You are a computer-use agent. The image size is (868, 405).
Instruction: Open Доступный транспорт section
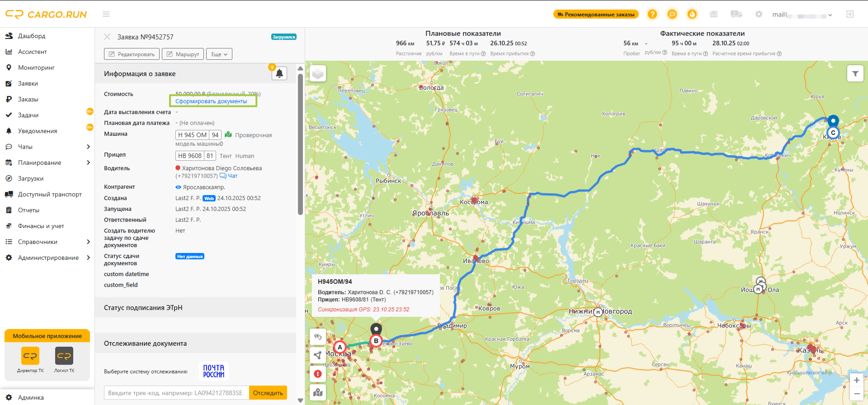tap(50, 194)
